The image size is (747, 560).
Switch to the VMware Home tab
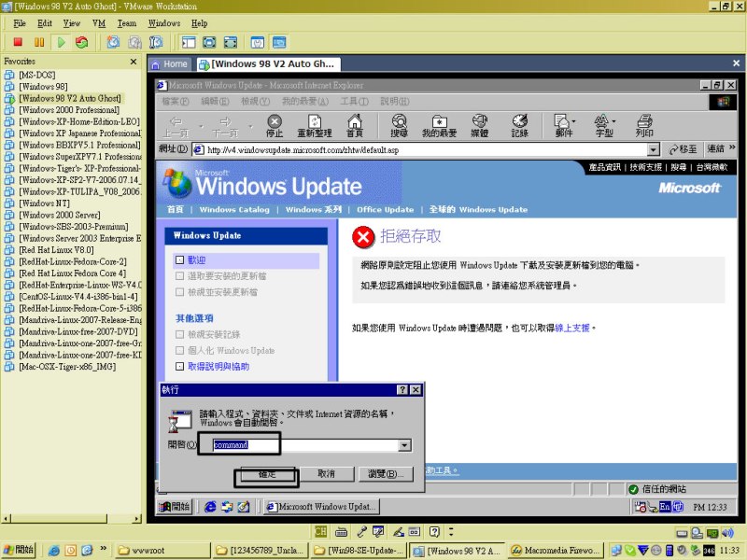click(x=171, y=64)
